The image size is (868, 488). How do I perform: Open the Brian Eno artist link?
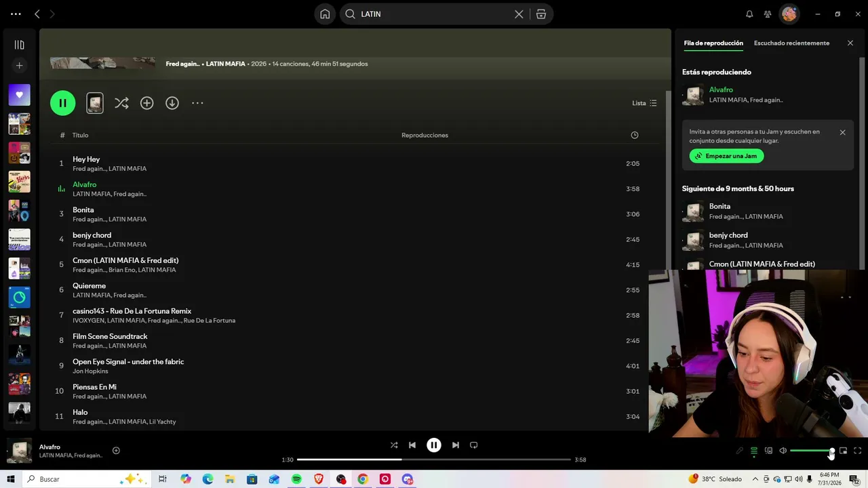[121, 270]
